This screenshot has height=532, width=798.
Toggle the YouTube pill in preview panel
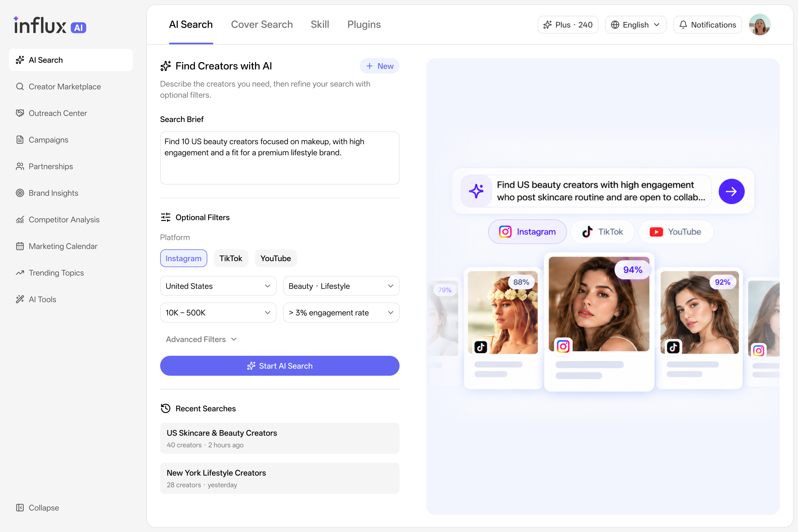click(x=676, y=232)
